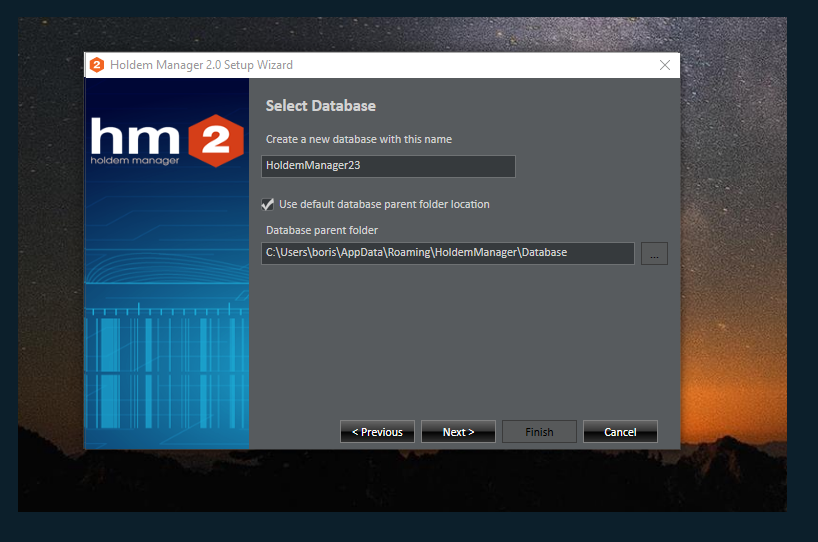Click the Database parent folder path field
This screenshot has width=818, height=542.
click(448, 253)
